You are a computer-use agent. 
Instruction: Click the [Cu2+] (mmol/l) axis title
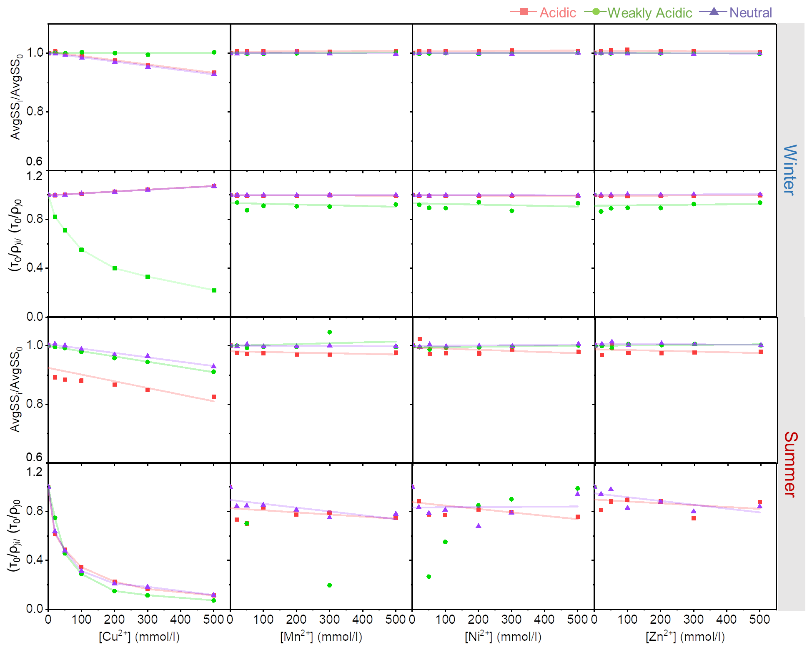[139, 636]
